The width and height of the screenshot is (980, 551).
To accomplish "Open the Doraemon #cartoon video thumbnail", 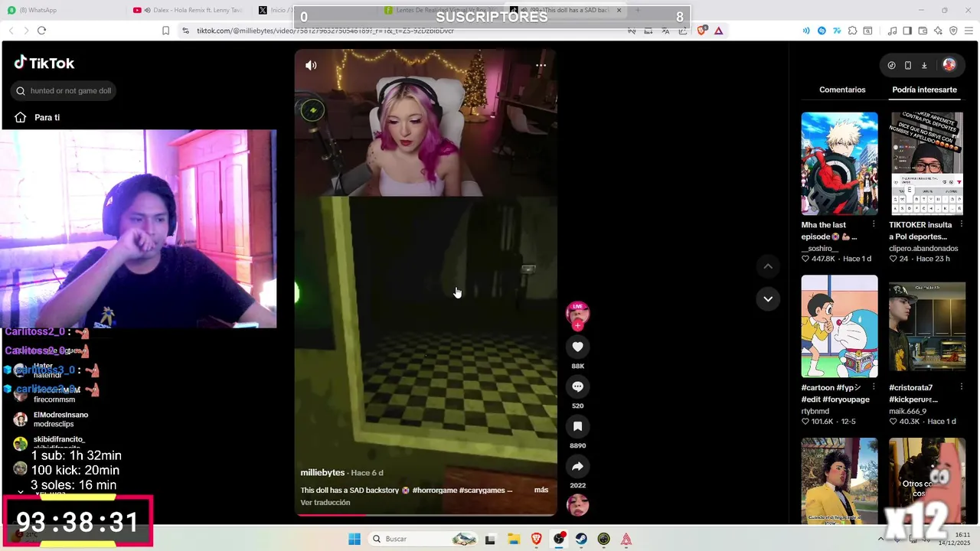I will point(839,327).
